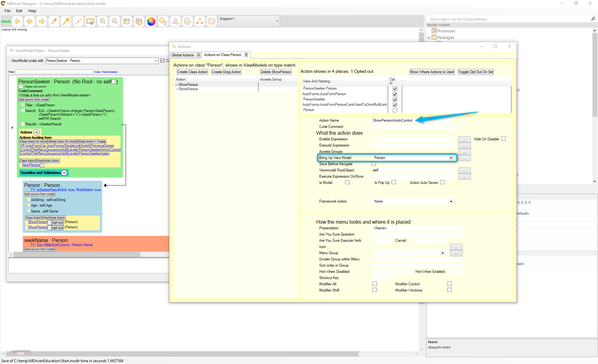
Task: Click the left arrow back icon
Action: click(x=30, y=21)
